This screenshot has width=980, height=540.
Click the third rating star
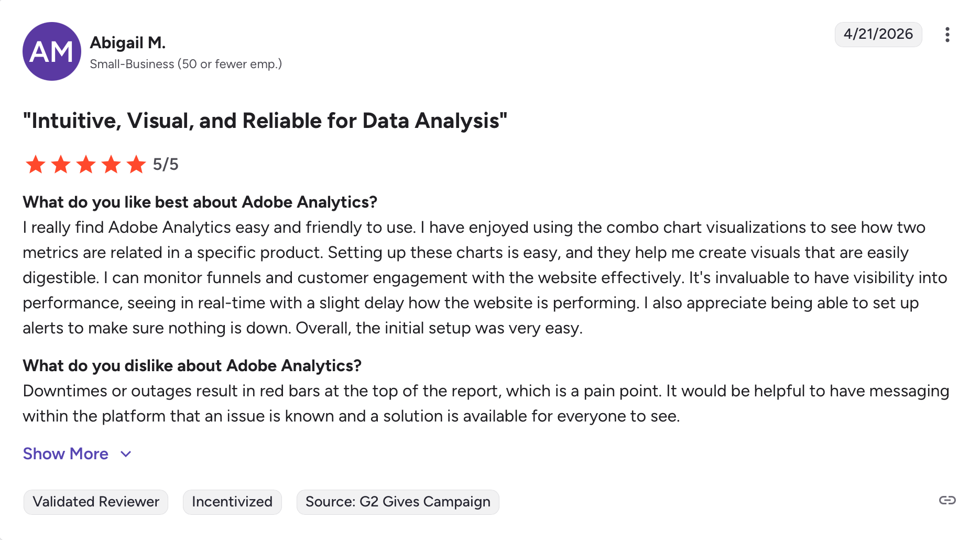(x=86, y=165)
